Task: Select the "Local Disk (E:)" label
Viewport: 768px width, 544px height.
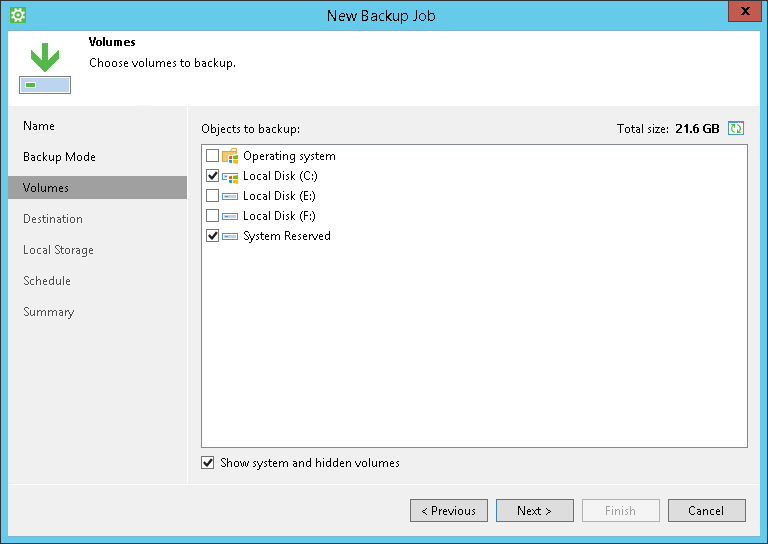Action: click(279, 196)
